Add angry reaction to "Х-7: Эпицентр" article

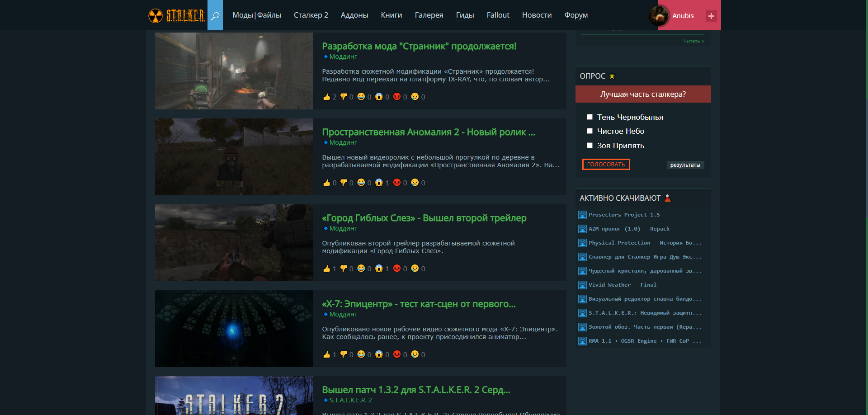pyautogui.click(x=397, y=354)
